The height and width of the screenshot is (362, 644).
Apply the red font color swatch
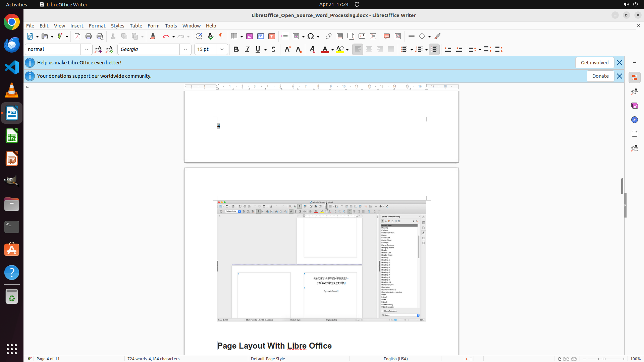coord(325,49)
